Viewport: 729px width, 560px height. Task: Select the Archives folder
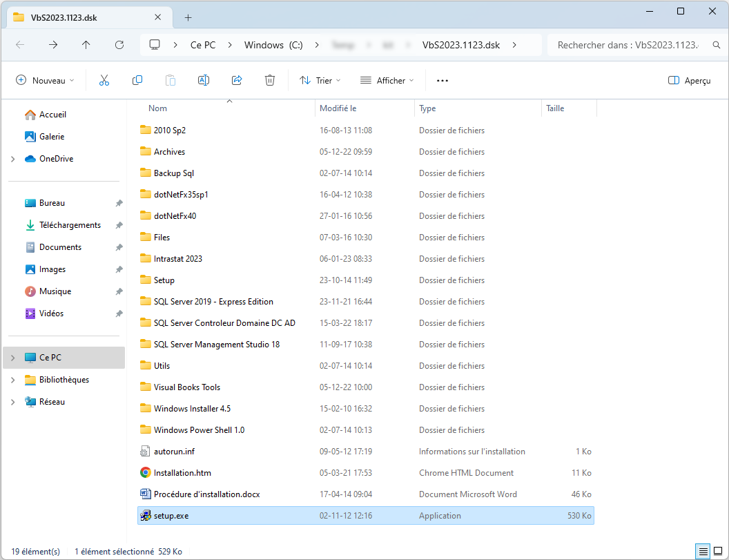click(365, 152)
